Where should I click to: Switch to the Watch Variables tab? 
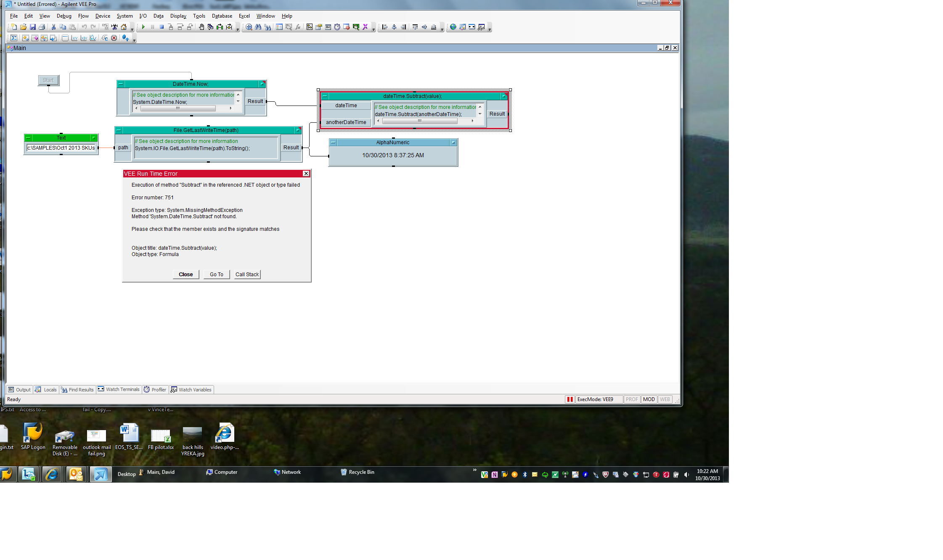191,390
